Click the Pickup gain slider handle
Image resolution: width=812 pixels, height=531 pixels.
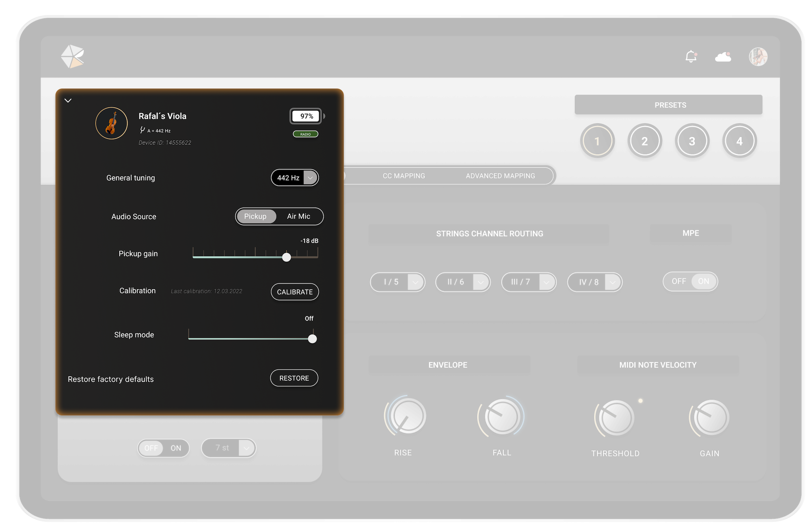point(287,258)
